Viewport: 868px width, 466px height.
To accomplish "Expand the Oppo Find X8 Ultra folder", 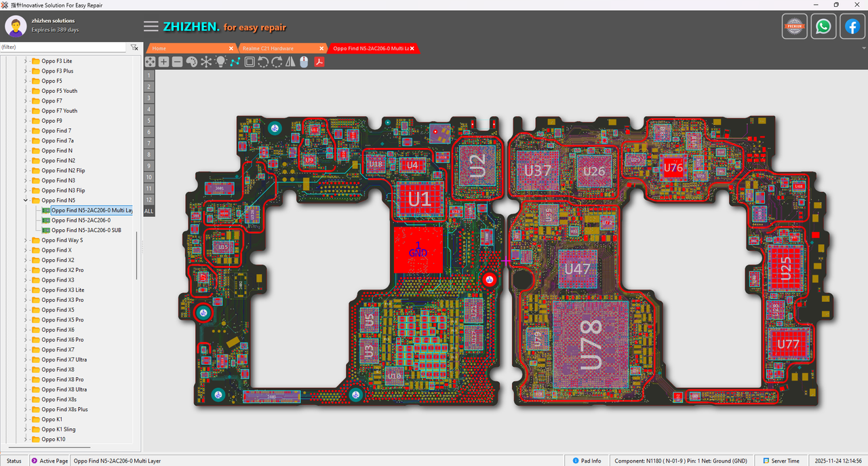I will (26, 389).
